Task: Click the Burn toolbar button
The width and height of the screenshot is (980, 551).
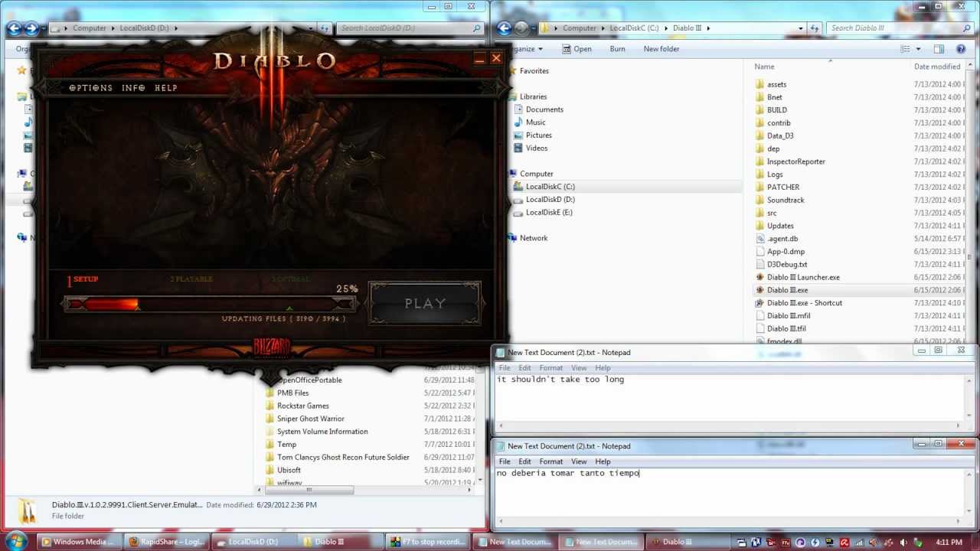Action: [x=617, y=49]
